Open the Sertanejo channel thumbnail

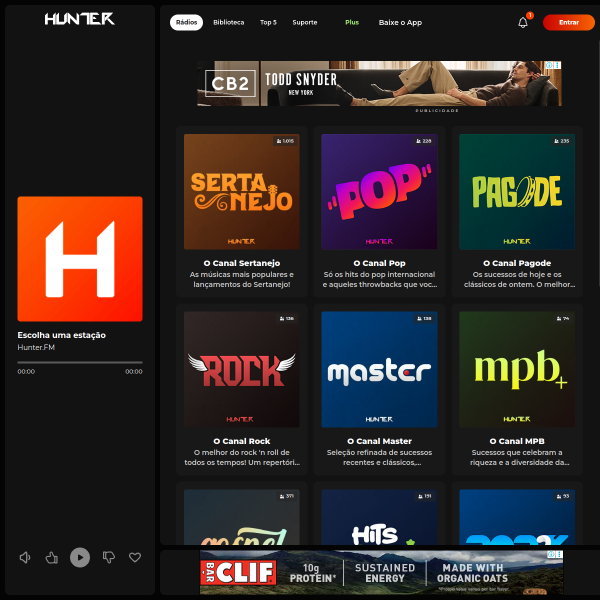click(241, 192)
